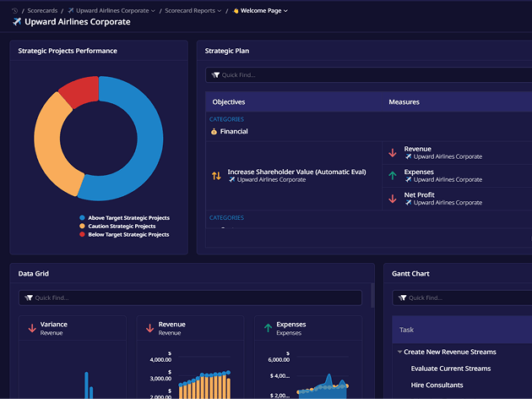Click the Objectives column header
The image size is (532, 399).
(x=229, y=102)
